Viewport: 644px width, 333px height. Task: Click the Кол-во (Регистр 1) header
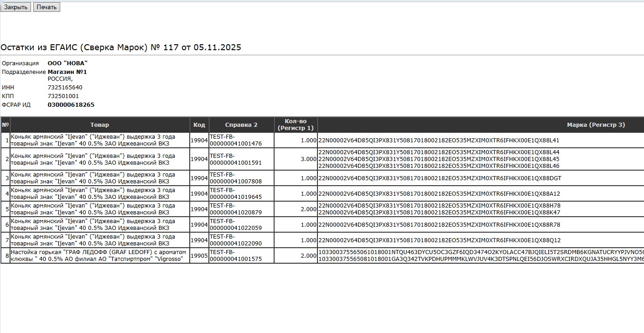pyautogui.click(x=296, y=125)
